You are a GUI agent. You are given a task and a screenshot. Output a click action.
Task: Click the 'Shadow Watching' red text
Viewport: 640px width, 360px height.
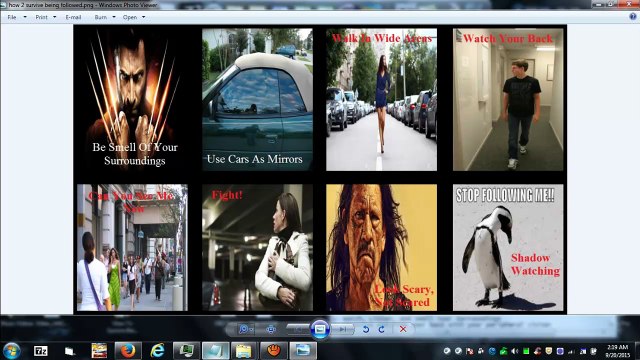point(535,264)
